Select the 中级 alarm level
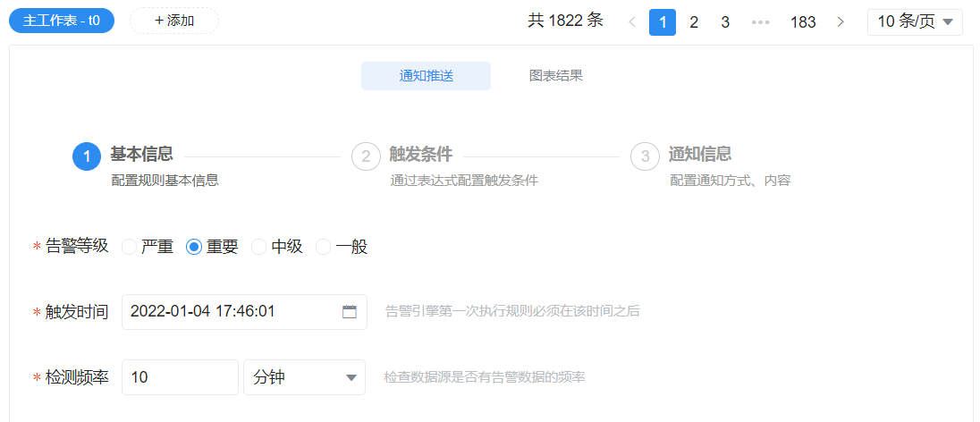The width and height of the screenshot is (980, 422). pos(277,247)
